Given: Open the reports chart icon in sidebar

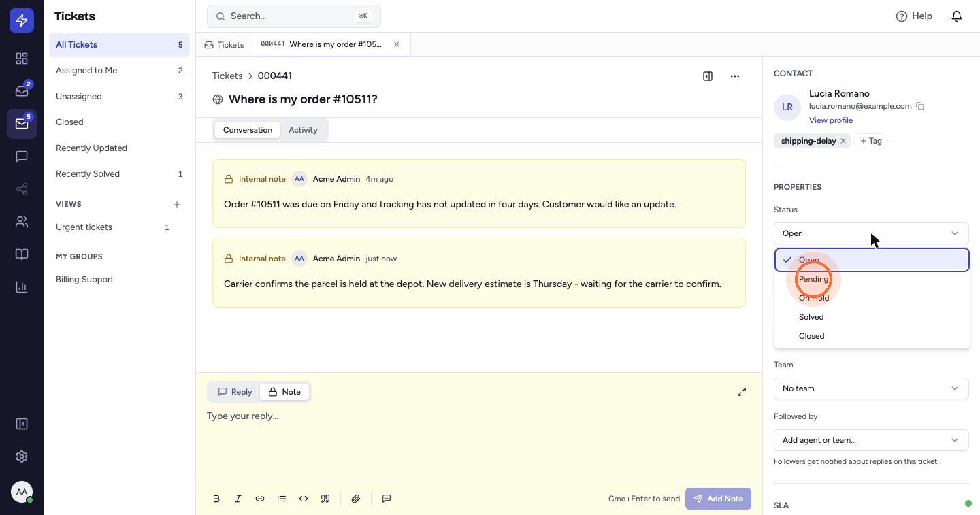Looking at the screenshot, I should [22, 287].
